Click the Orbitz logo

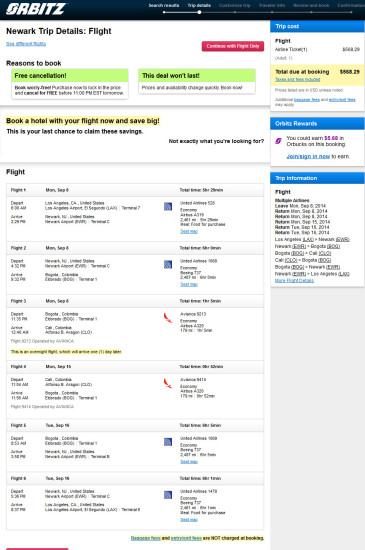coord(36,9)
